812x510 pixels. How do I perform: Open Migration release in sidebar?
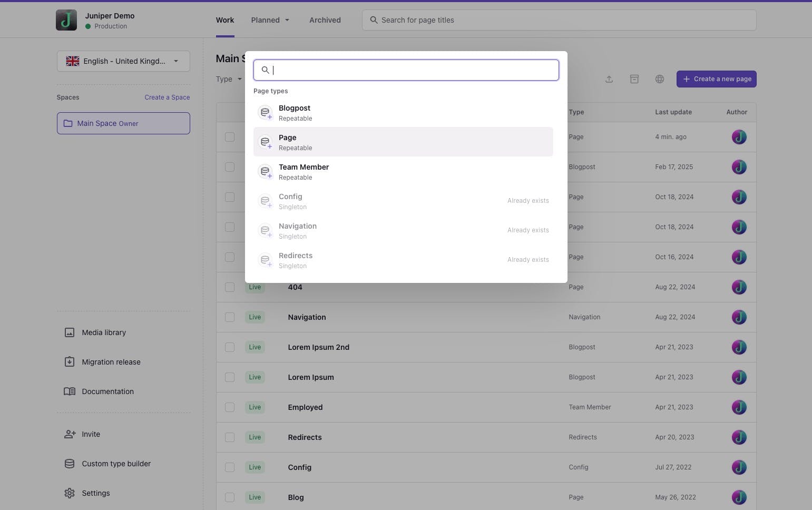click(x=111, y=362)
